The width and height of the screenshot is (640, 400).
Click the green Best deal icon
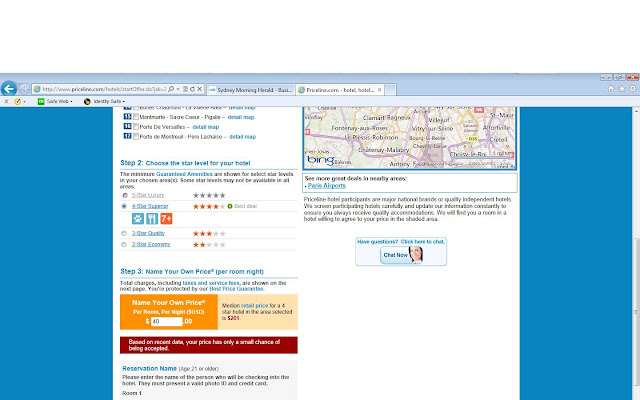tap(230, 206)
